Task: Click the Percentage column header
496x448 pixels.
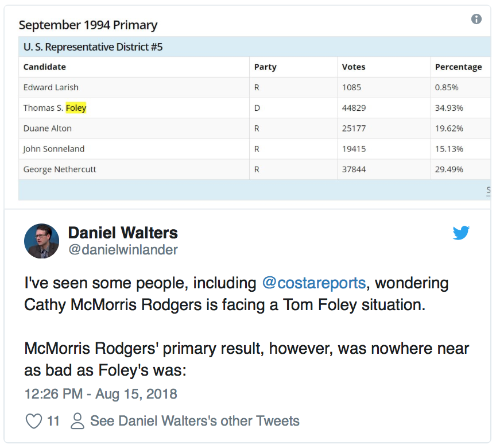Action: (x=458, y=67)
